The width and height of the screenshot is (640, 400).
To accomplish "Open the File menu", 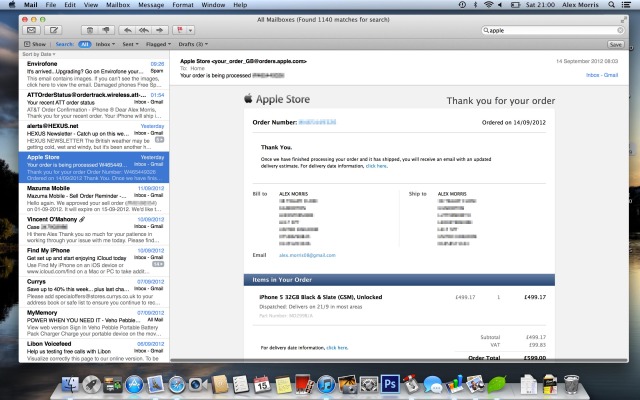I will click(51, 5).
